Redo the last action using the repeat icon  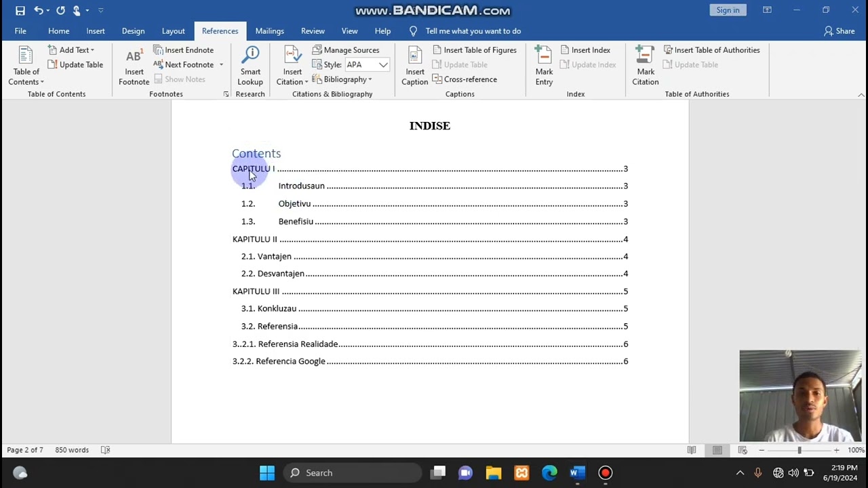(60, 10)
